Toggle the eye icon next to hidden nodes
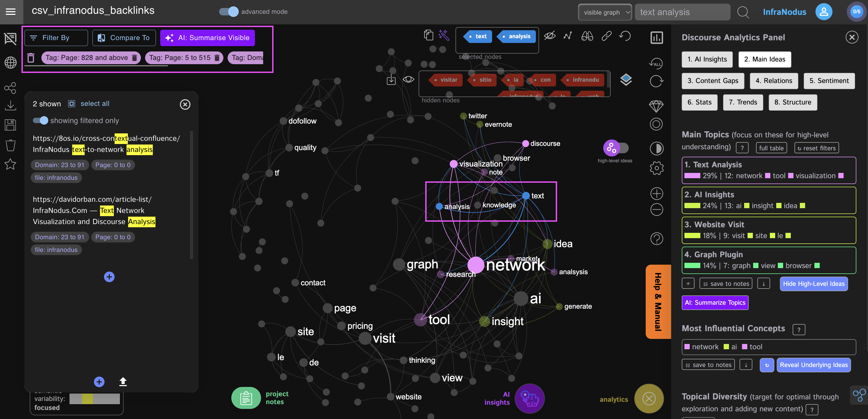This screenshot has height=419, width=868. (x=408, y=79)
